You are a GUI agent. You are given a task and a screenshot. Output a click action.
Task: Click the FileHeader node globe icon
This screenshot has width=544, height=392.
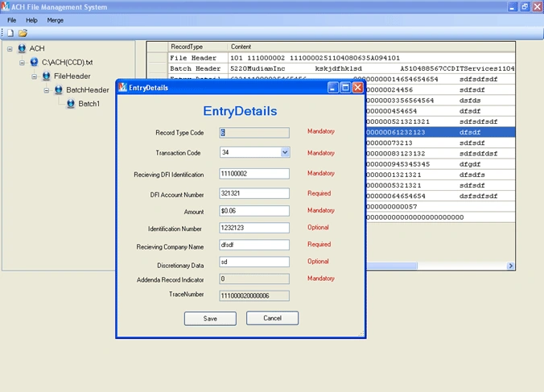coord(46,76)
